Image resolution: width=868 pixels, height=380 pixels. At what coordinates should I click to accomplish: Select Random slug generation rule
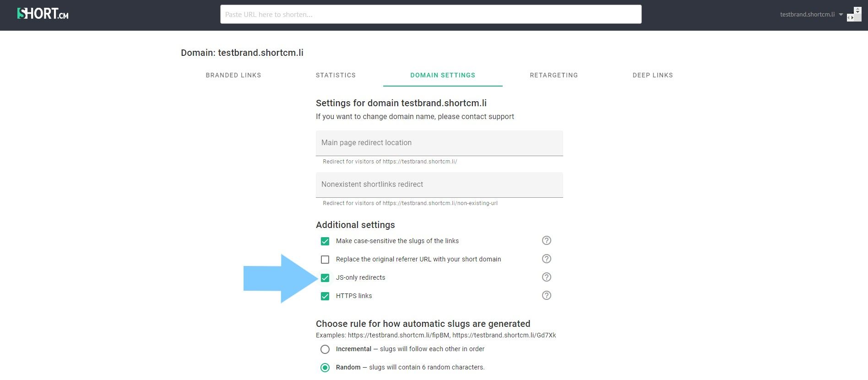(325, 368)
